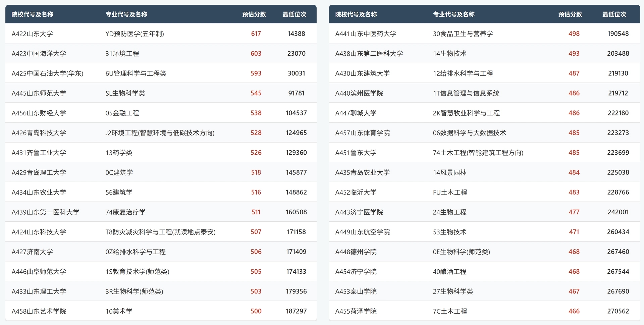Select the major 12给排水科学与工程

[463, 73]
